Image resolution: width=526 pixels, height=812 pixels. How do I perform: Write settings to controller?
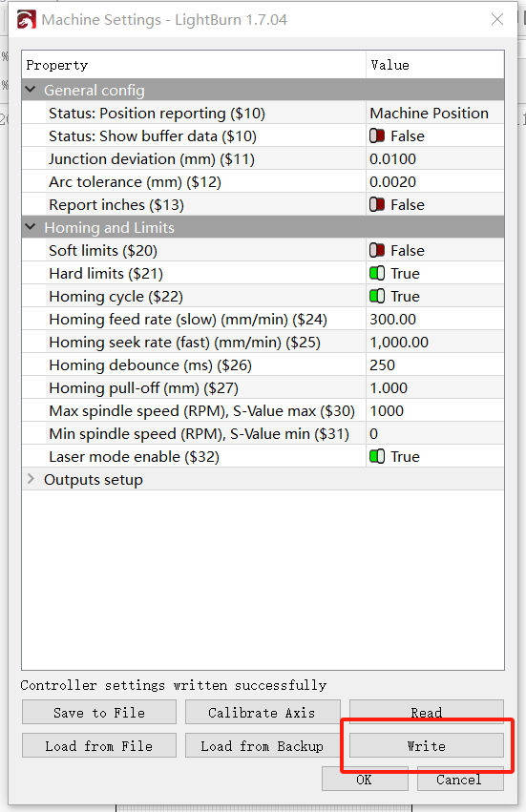click(427, 746)
